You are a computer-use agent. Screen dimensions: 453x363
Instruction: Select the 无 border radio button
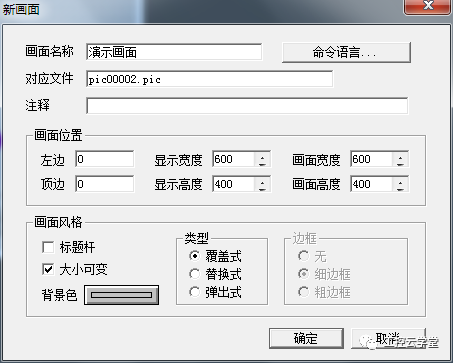(x=303, y=256)
